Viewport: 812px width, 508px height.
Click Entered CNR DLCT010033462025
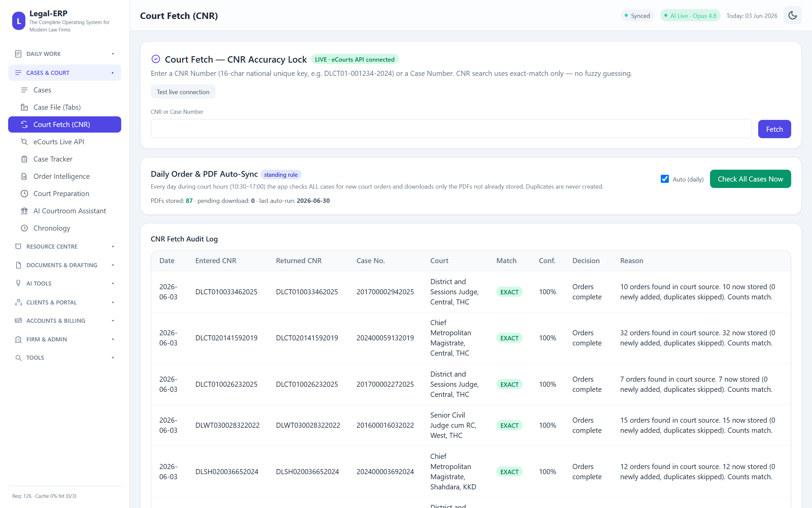(x=226, y=292)
